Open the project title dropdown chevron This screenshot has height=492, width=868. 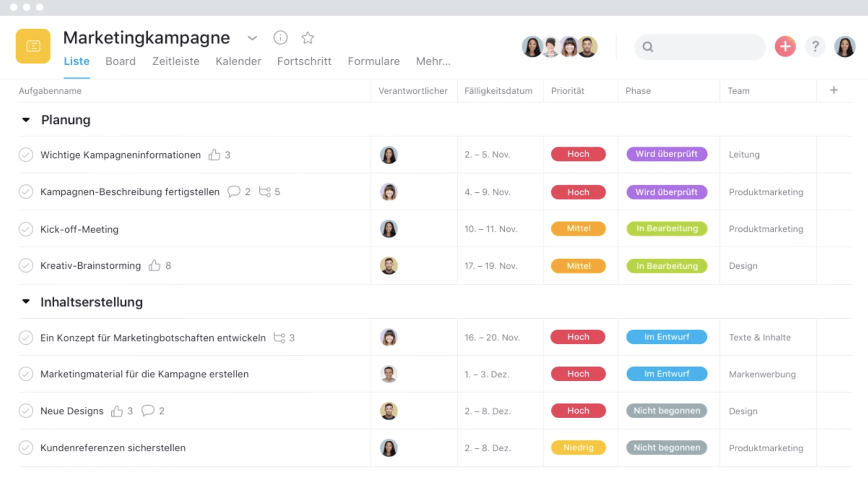[x=252, y=38]
